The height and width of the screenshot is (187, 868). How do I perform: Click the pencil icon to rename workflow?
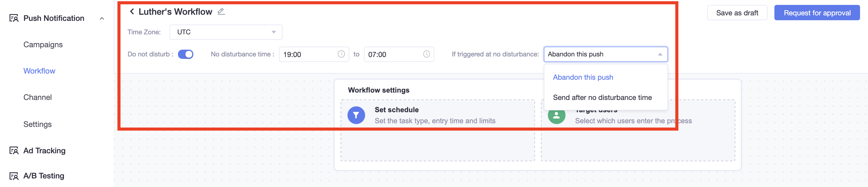click(x=221, y=11)
